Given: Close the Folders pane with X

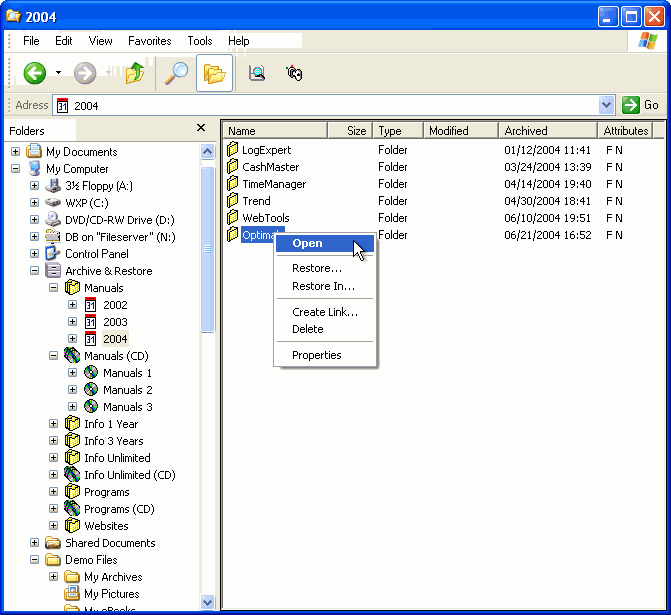Looking at the screenshot, I should click(x=201, y=128).
